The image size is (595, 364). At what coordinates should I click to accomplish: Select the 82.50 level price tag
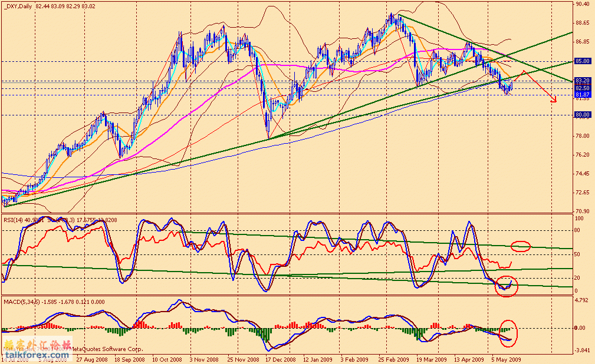click(x=583, y=88)
